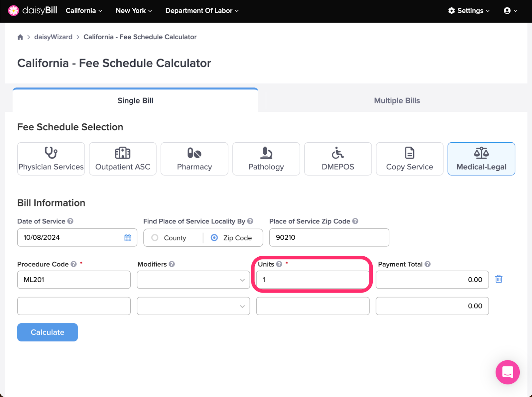Click the second-row Payment Total field
The image size is (532, 397).
[432, 306]
